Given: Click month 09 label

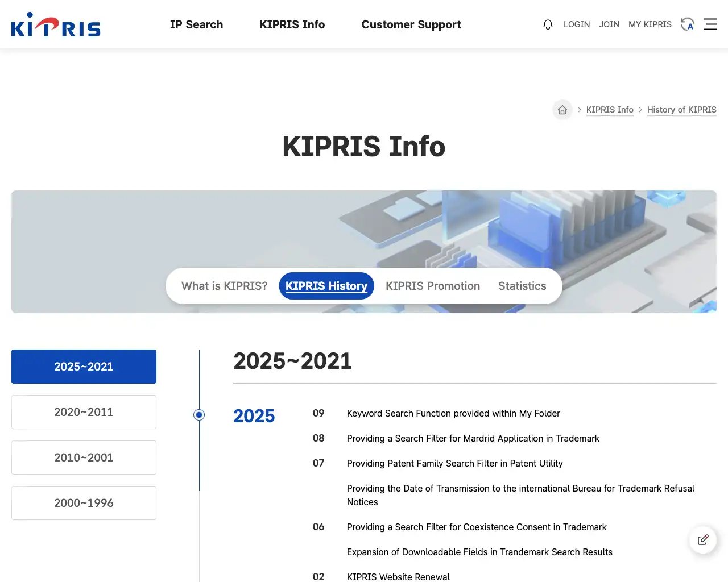Looking at the screenshot, I should 318,413.
